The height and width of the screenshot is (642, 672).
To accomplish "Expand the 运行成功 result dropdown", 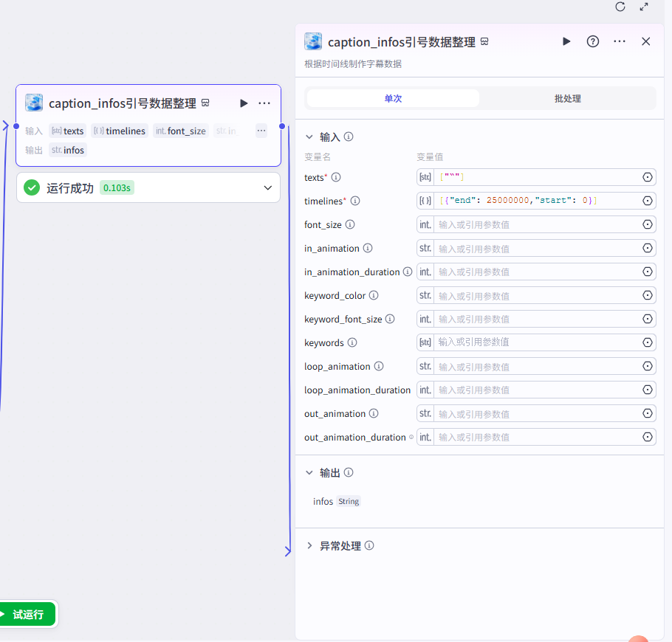I will coord(267,187).
